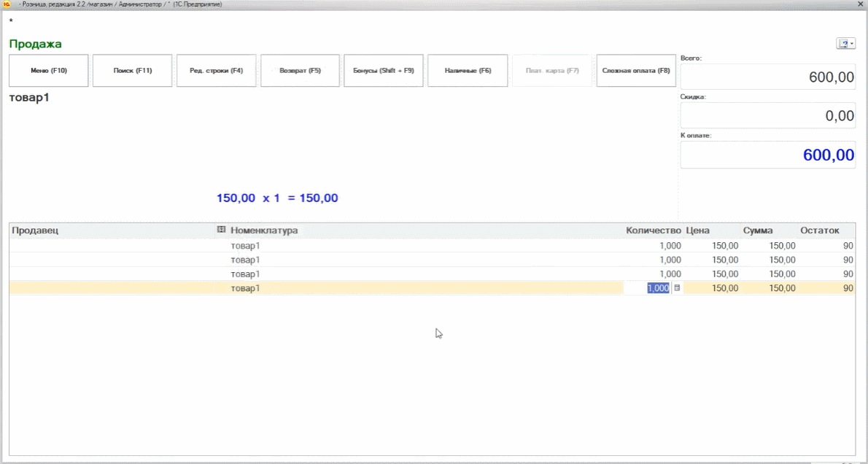The height and width of the screenshot is (464, 868).
Task: Click the Скидка discount field
Action: click(767, 116)
